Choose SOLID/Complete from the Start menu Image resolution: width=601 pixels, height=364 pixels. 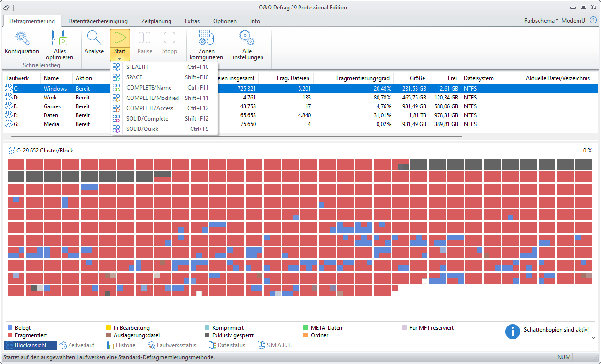(164, 119)
